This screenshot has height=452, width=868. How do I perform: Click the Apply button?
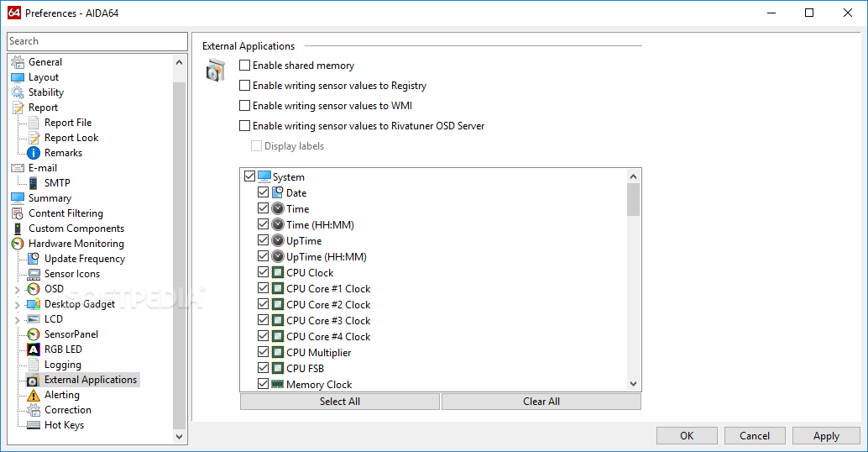coord(827,436)
